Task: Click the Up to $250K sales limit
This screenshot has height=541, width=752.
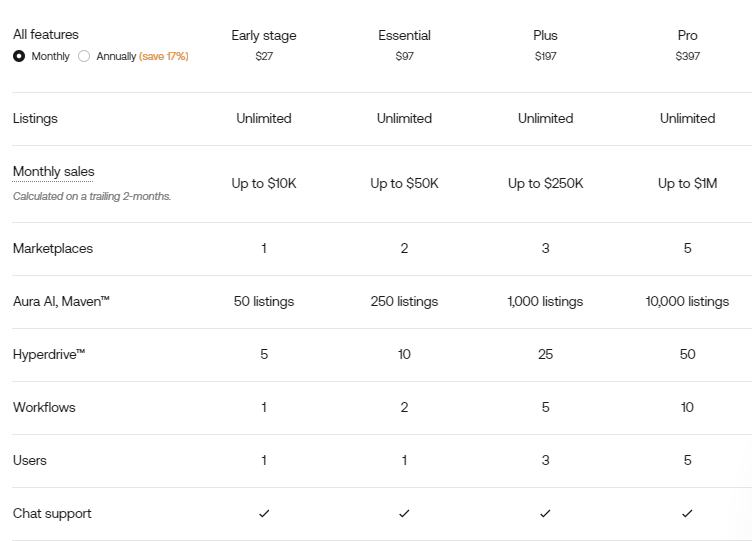Action: click(545, 183)
